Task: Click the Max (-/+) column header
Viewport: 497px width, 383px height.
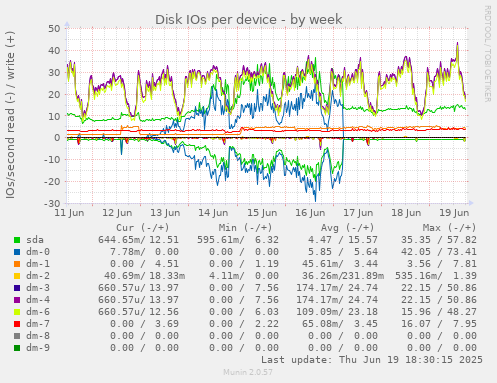Action: [449, 228]
